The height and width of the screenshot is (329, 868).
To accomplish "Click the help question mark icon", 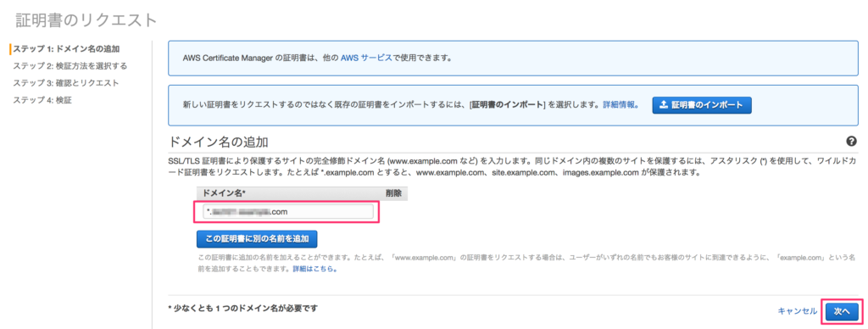I will click(x=852, y=142).
